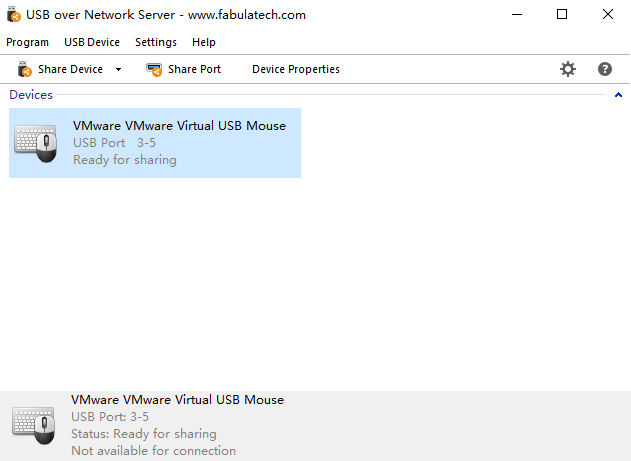Image resolution: width=631 pixels, height=461 pixels.
Task: Open the Settings menu
Action: pos(156,42)
